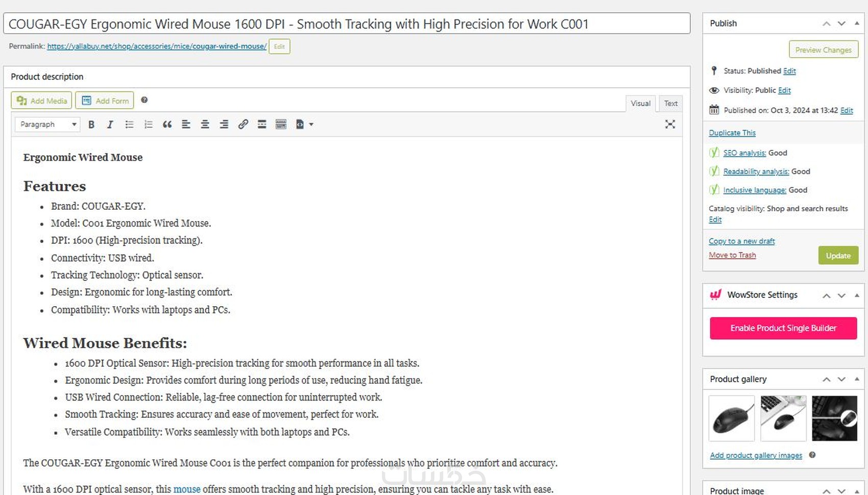Viewport: 868px width, 495px height.
Task: Edit the Published status
Action: pyautogui.click(x=789, y=71)
